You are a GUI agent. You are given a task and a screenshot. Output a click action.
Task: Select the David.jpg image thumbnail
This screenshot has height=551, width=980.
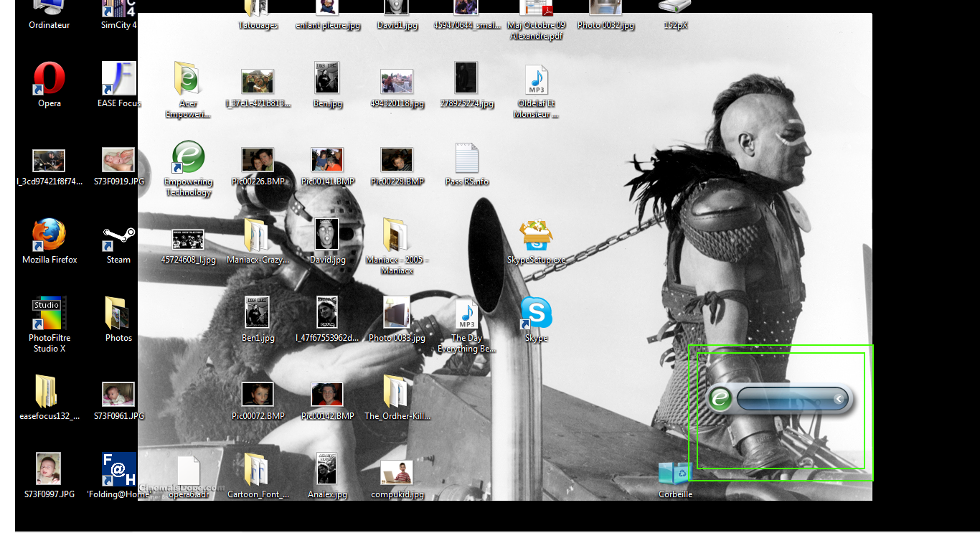coord(327,234)
